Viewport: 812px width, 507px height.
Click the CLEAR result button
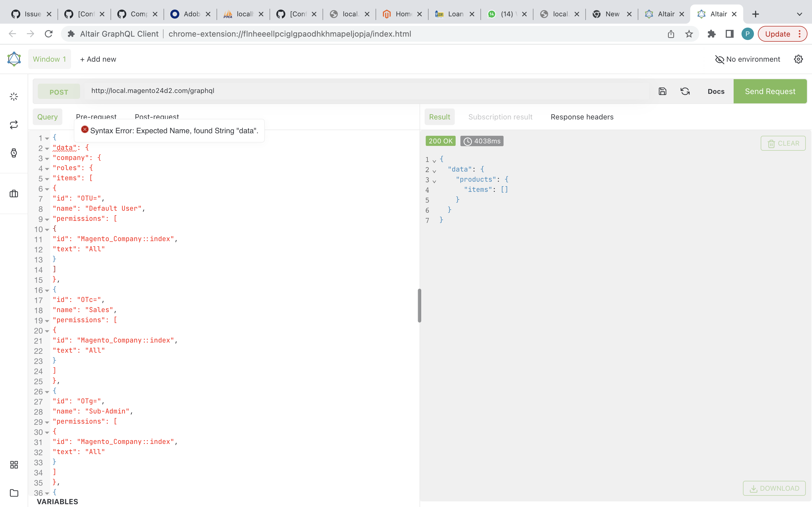coord(783,143)
